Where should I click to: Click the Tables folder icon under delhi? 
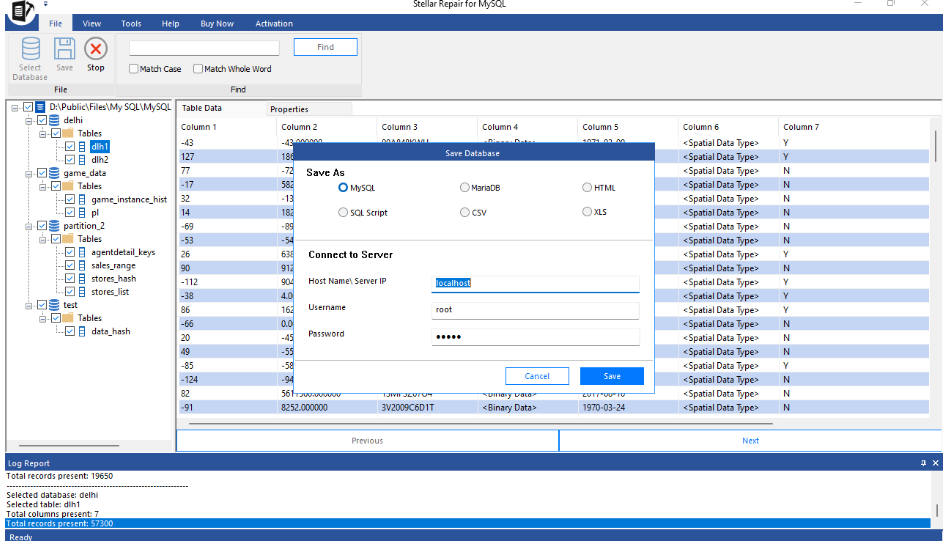[x=68, y=133]
